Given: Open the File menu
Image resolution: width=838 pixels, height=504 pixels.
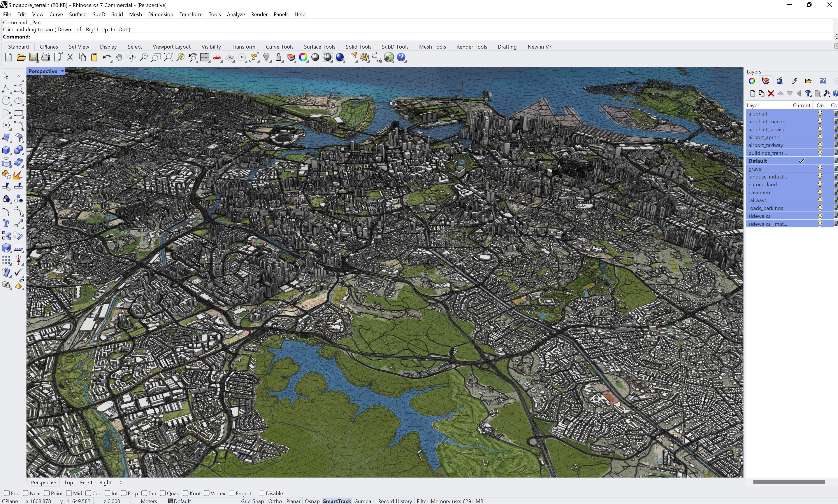Looking at the screenshot, I should click(7, 14).
